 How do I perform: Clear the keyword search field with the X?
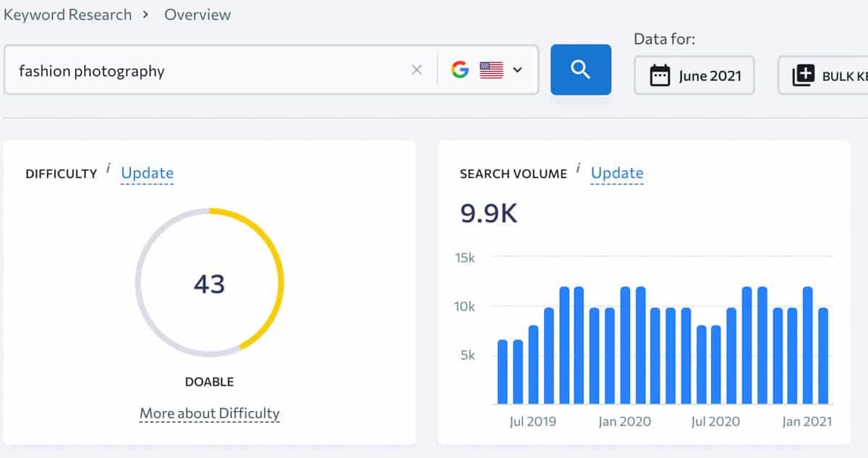(417, 70)
